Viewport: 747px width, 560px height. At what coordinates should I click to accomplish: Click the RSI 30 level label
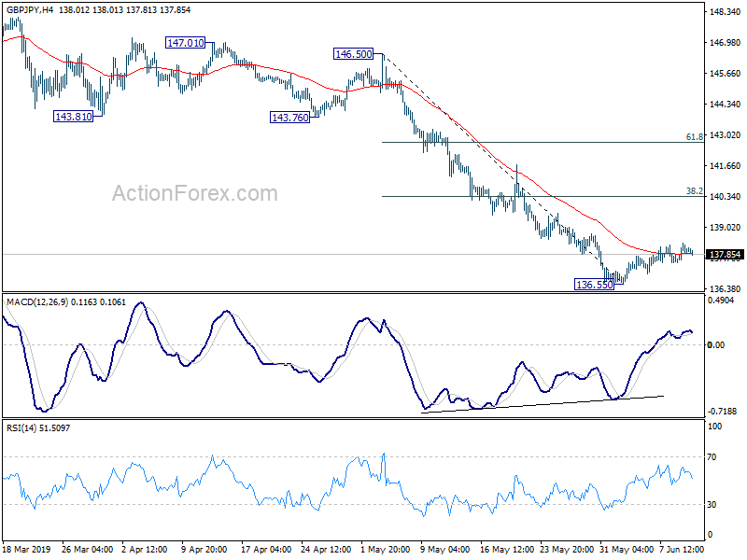[712, 505]
